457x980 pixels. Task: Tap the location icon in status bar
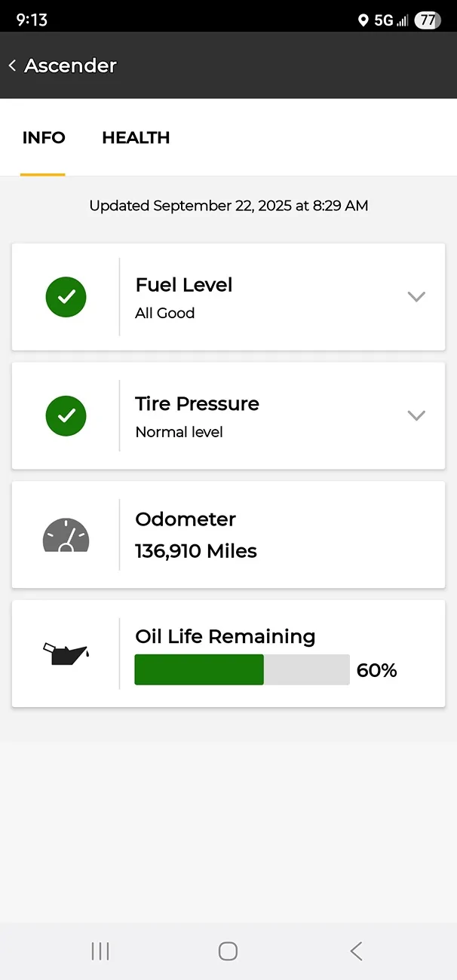pyautogui.click(x=363, y=20)
